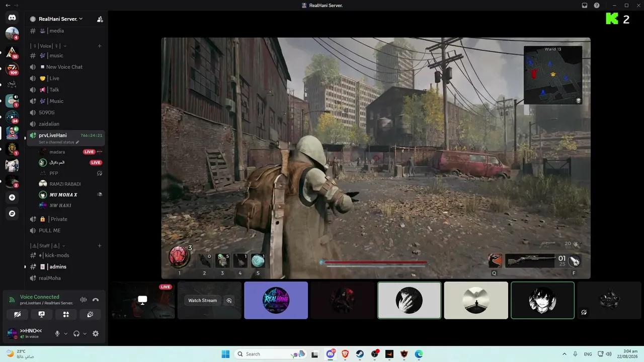The image size is (644, 362).
Task: Open MU MOHA X user entry
Action: point(70,195)
